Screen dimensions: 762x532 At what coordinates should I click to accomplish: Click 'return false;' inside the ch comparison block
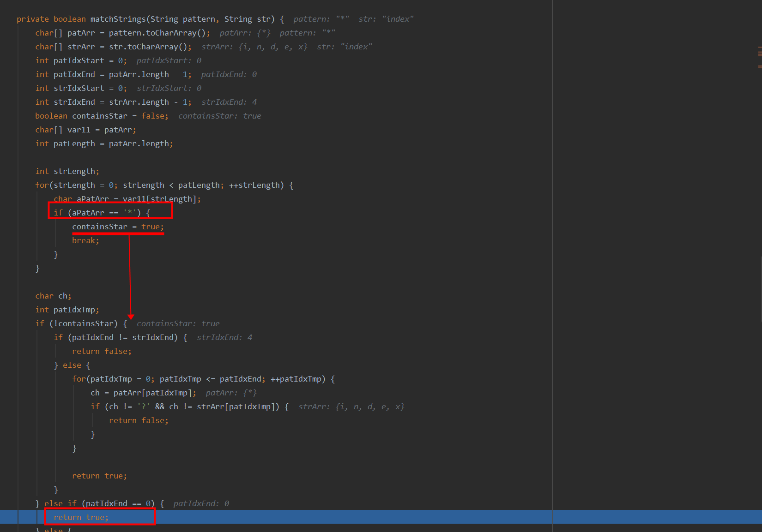(139, 420)
